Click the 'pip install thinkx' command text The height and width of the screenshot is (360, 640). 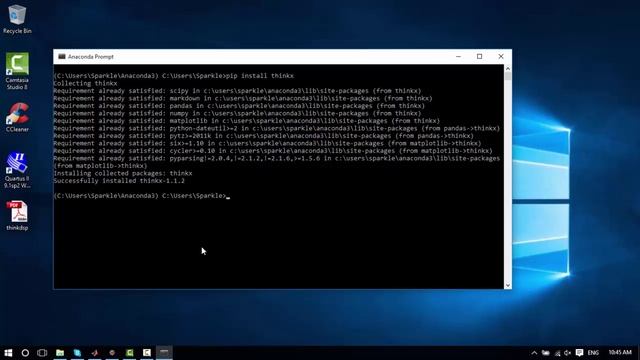(x=260, y=76)
